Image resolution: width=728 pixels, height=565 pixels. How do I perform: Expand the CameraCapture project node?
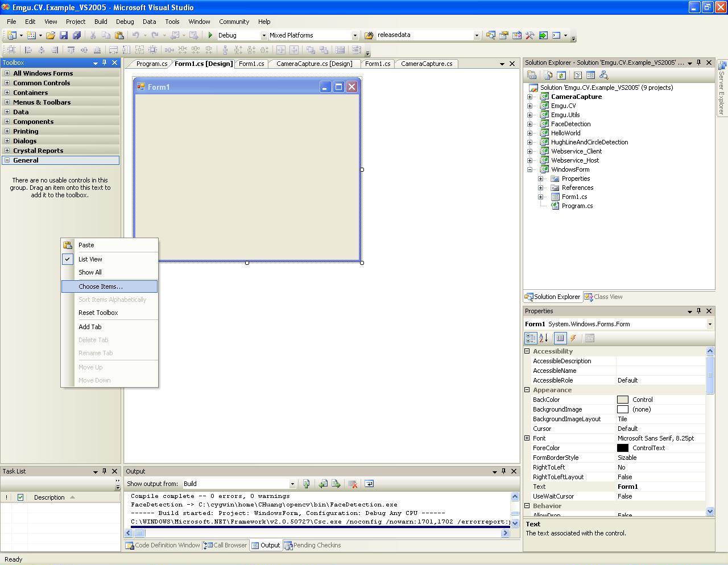tap(530, 97)
